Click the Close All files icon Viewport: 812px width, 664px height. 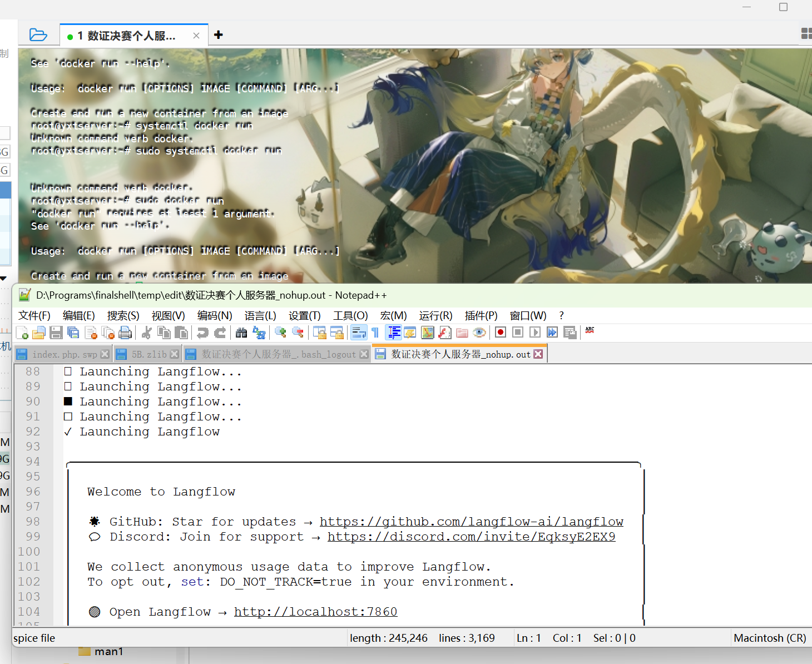pos(108,333)
